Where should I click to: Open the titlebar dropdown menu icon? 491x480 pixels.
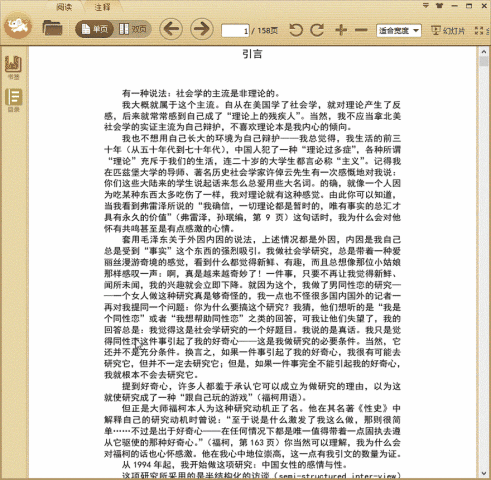tap(426, 6)
